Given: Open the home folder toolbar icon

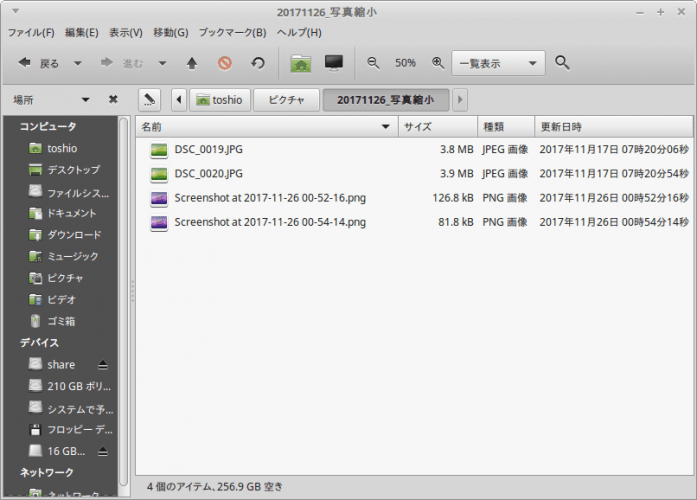Looking at the screenshot, I should (x=300, y=63).
